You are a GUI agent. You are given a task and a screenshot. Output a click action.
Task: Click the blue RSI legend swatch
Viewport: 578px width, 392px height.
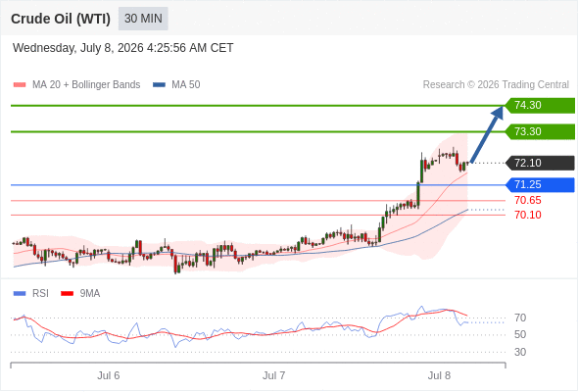pos(20,294)
